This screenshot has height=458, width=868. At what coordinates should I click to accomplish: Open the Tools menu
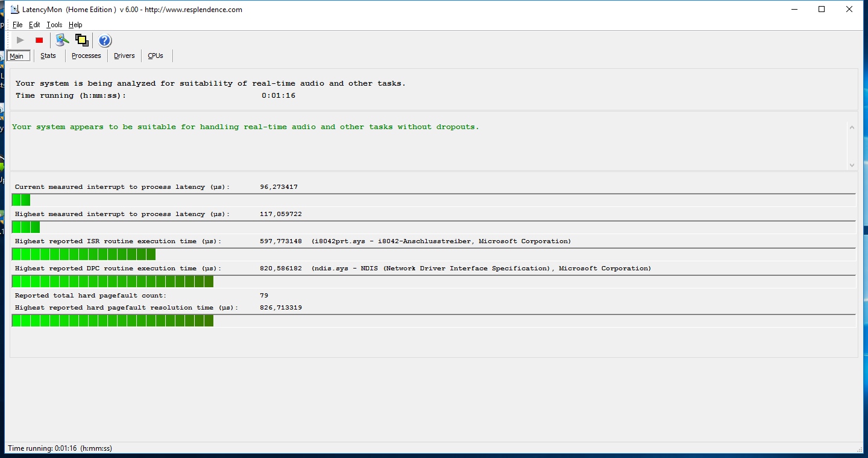[54, 25]
